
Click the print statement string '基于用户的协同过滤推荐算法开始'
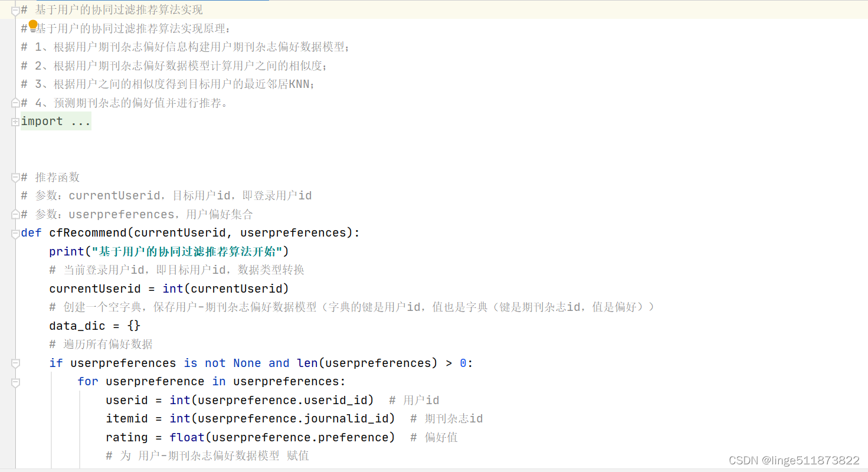coord(188,252)
